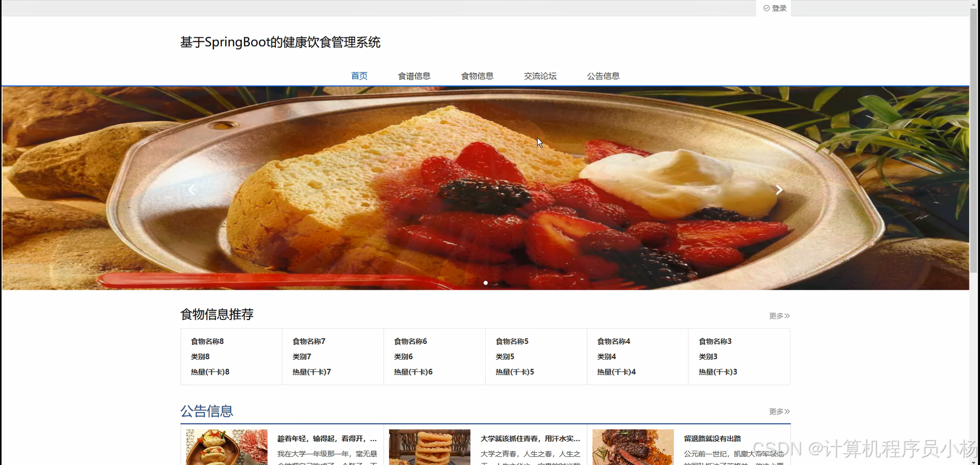Select the 类别5 text
This screenshot has height=465, width=980.
point(505,357)
